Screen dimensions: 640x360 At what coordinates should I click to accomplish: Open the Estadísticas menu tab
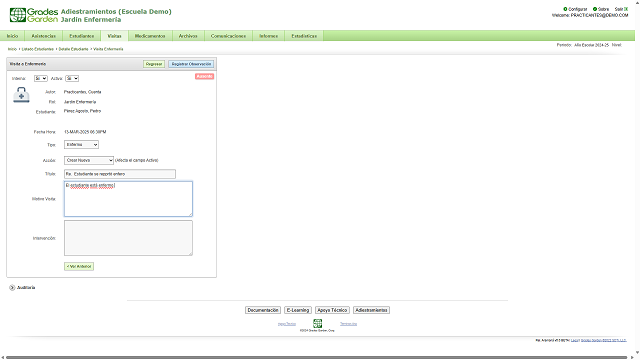coord(304,36)
